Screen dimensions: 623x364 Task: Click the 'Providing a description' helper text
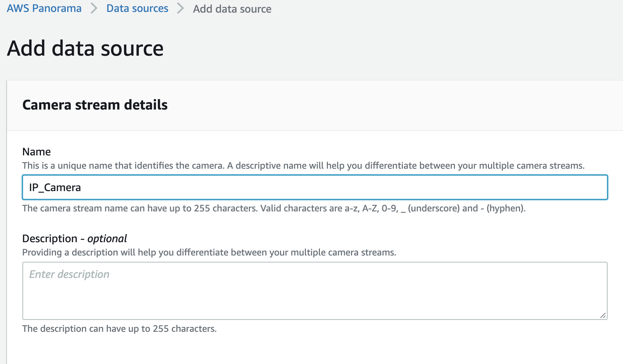pyautogui.click(x=209, y=252)
